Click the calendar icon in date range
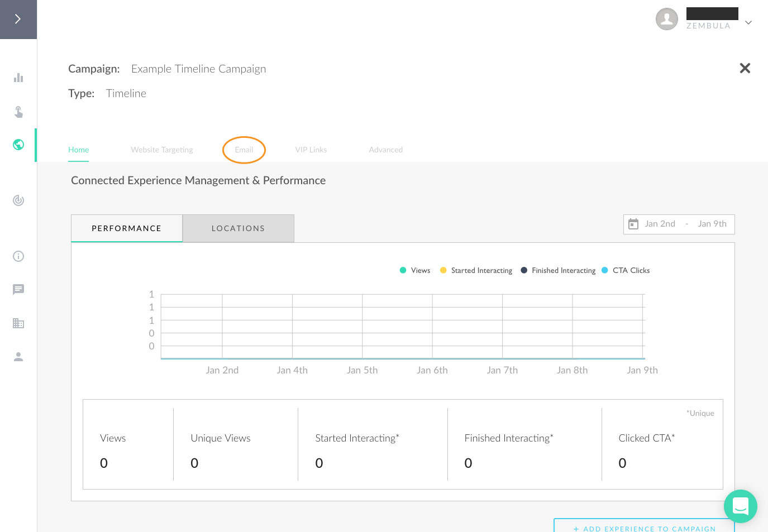The height and width of the screenshot is (532, 768). click(633, 224)
